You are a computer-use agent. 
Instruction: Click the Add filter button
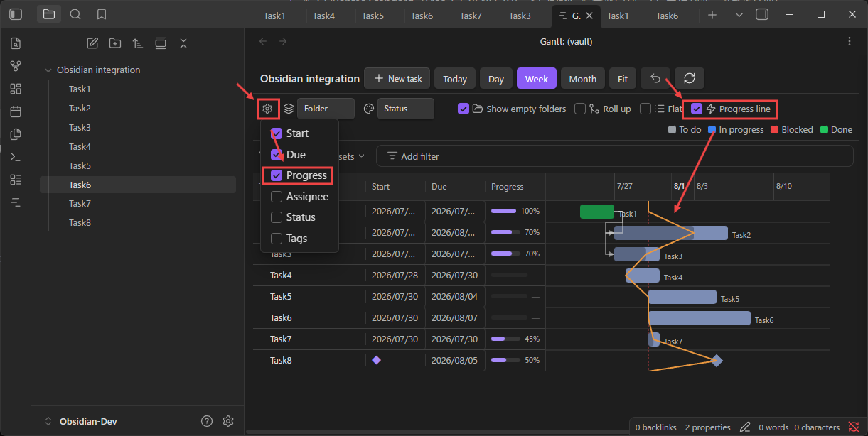413,156
